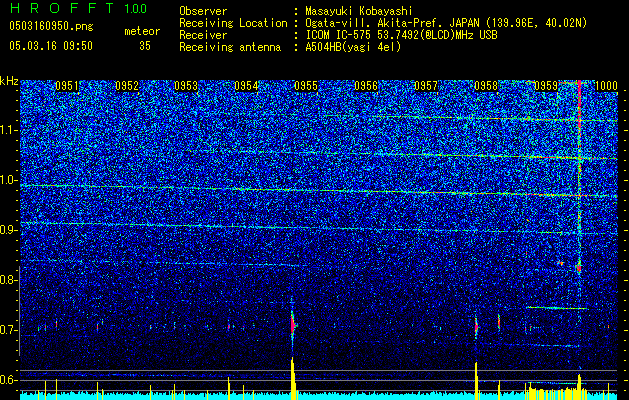Screen dimensions: 629x400
Task: Click the meteor echo burst near 0958
Action: point(476,327)
